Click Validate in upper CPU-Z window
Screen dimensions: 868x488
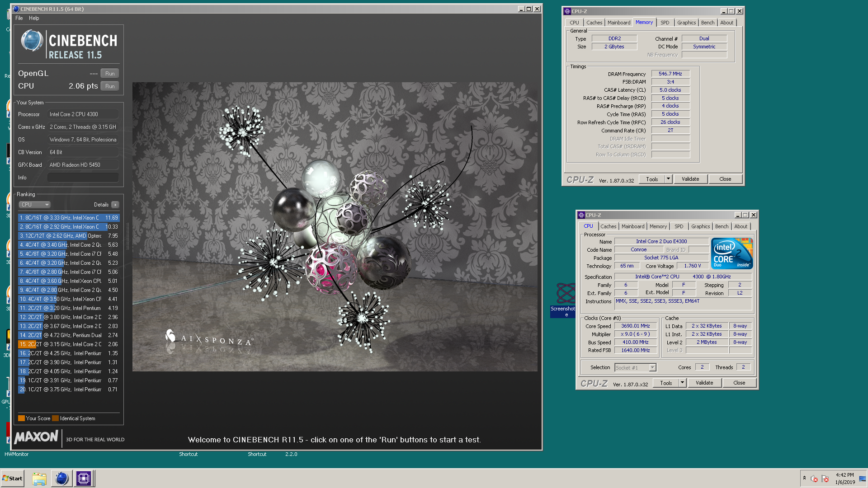point(690,179)
